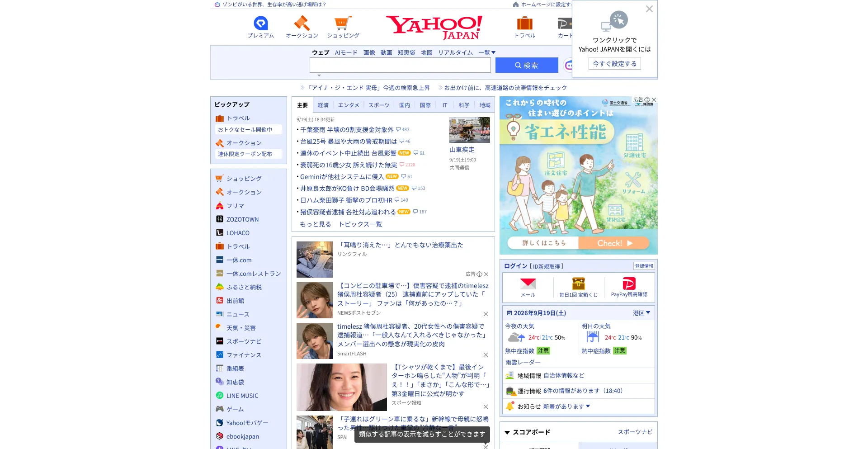Click the ショッピング icon in the sidebar
The image size is (868, 449).
point(220,178)
